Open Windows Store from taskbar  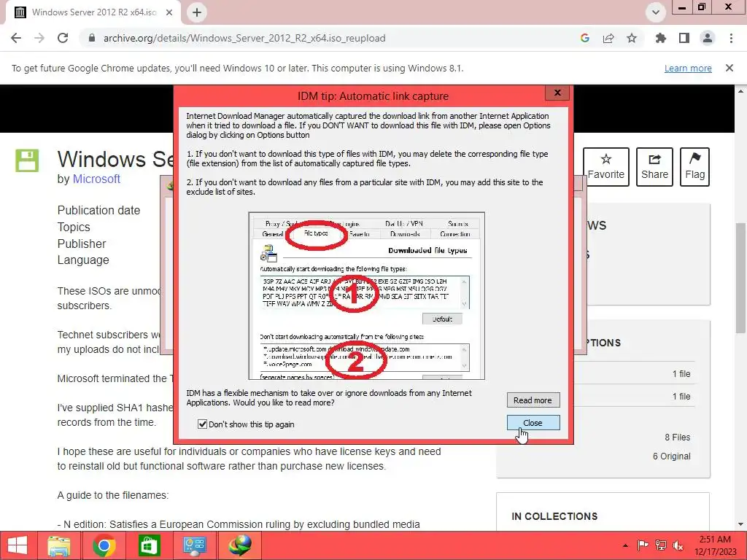click(149, 546)
